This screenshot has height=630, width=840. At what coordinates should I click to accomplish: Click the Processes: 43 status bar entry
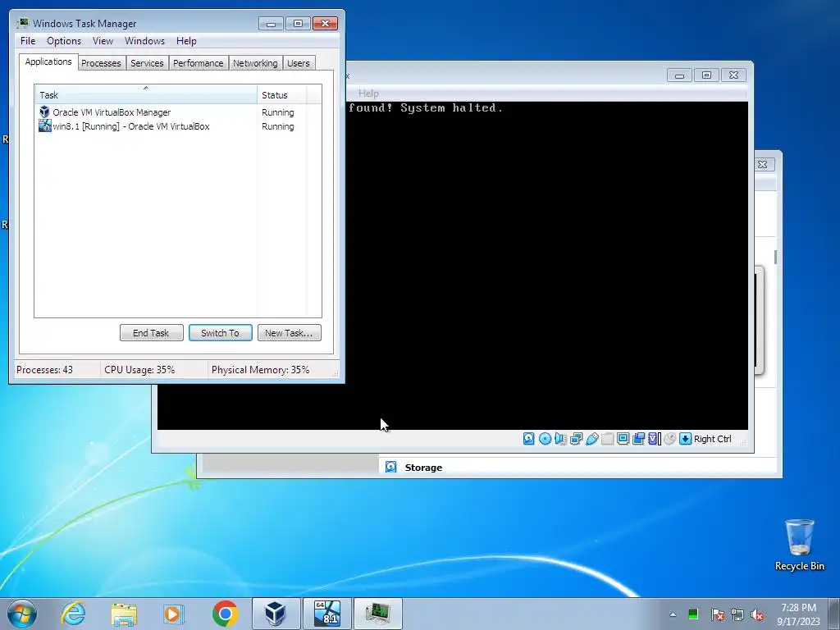(44, 370)
